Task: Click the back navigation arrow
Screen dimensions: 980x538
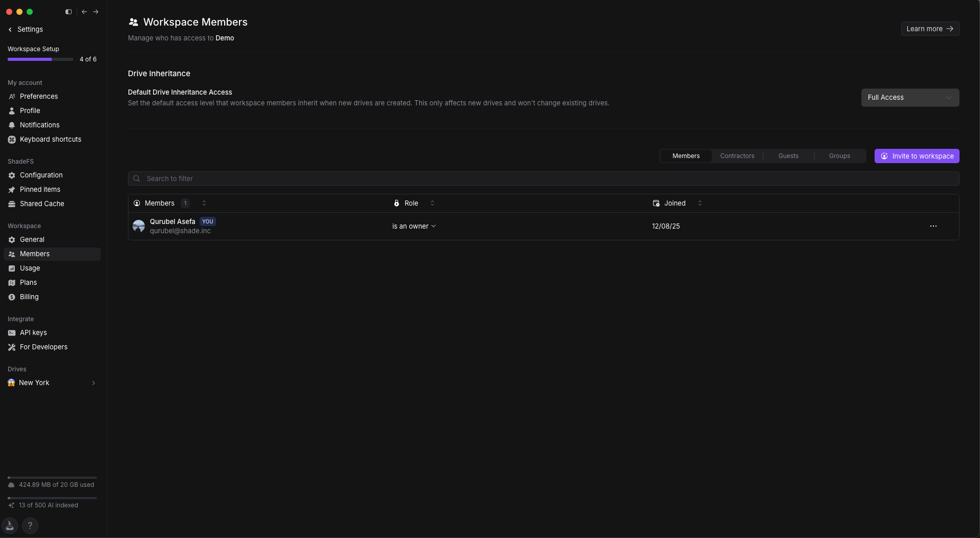Action: (84, 12)
